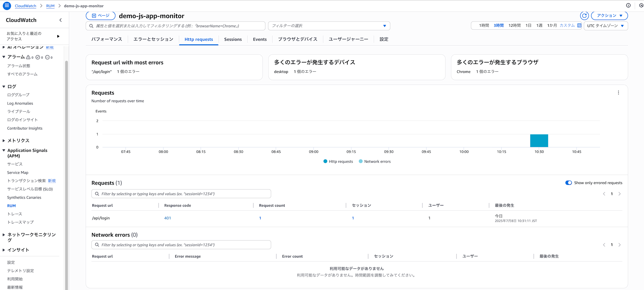Open the Requests chart three-dot menu
Viewport: 644px width, 290px height.
click(x=618, y=93)
